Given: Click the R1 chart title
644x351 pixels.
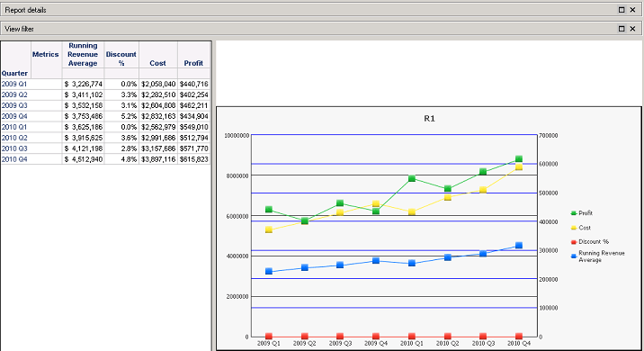Looking at the screenshot, I should [429, 119].
